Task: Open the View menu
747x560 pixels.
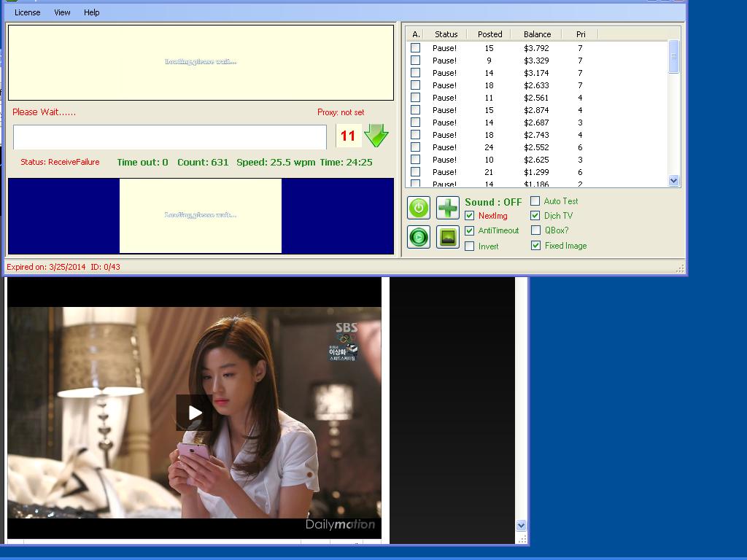Action: click(x=62, y=12)
